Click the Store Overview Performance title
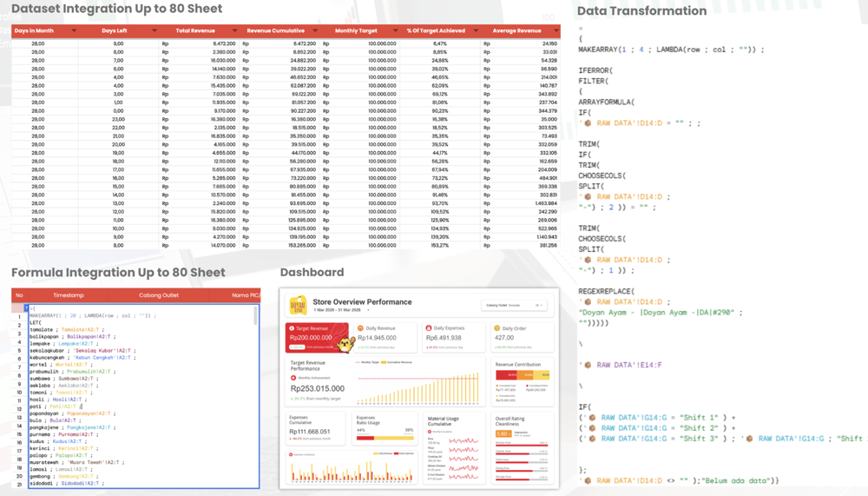 click(x=363, y=302)
